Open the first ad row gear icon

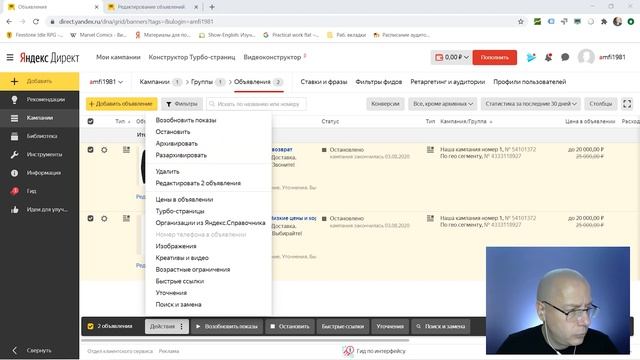pos(104,150)
